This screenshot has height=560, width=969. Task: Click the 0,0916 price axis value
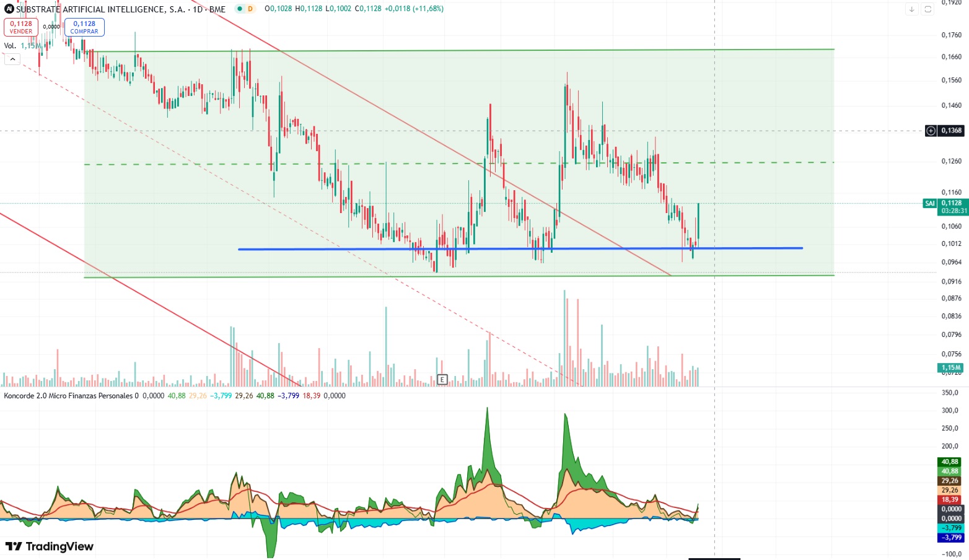coord(952,282)
